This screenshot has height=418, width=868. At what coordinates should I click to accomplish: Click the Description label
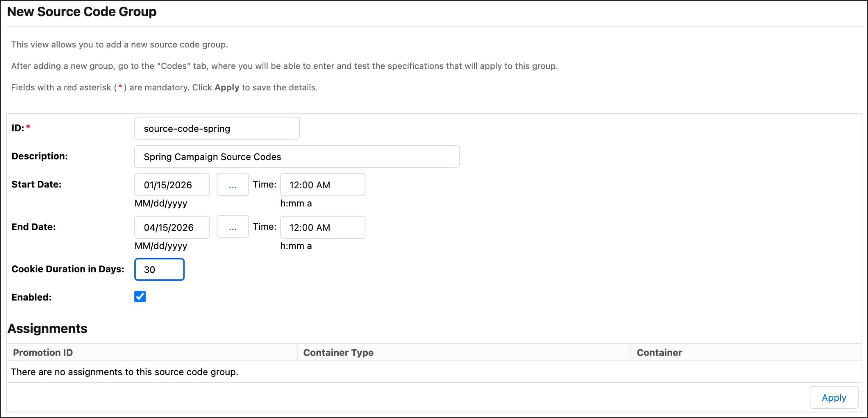point(39,156)
